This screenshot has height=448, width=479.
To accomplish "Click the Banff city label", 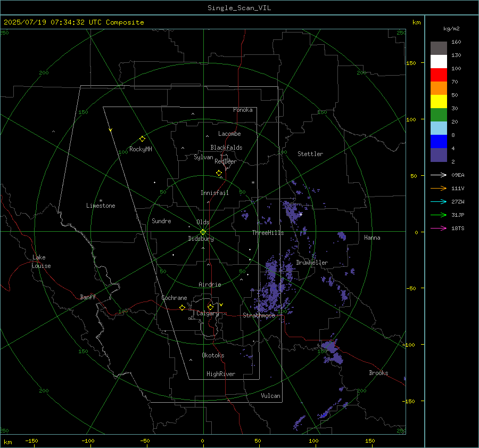I will point(88,297).
